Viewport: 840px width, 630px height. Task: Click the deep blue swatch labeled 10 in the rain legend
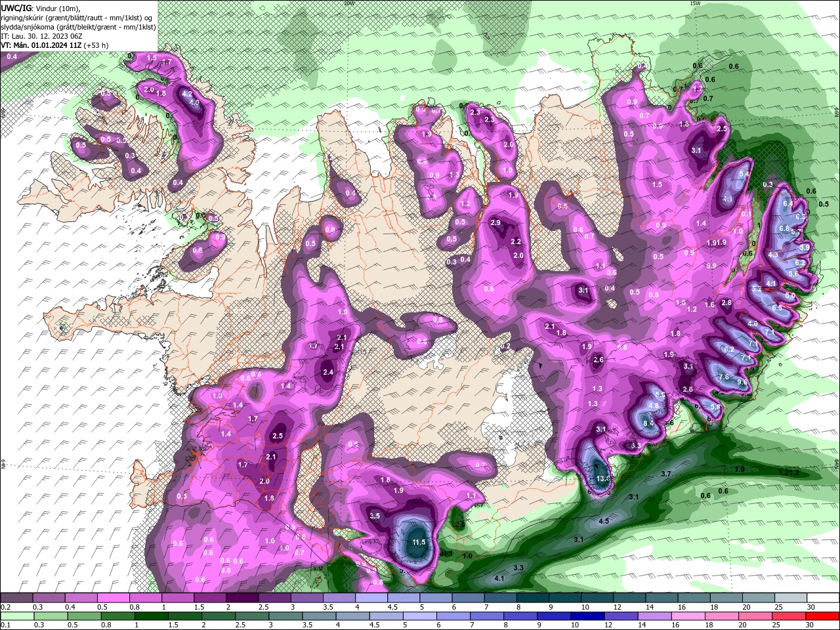pyautogui.click(x=587, y=616)
